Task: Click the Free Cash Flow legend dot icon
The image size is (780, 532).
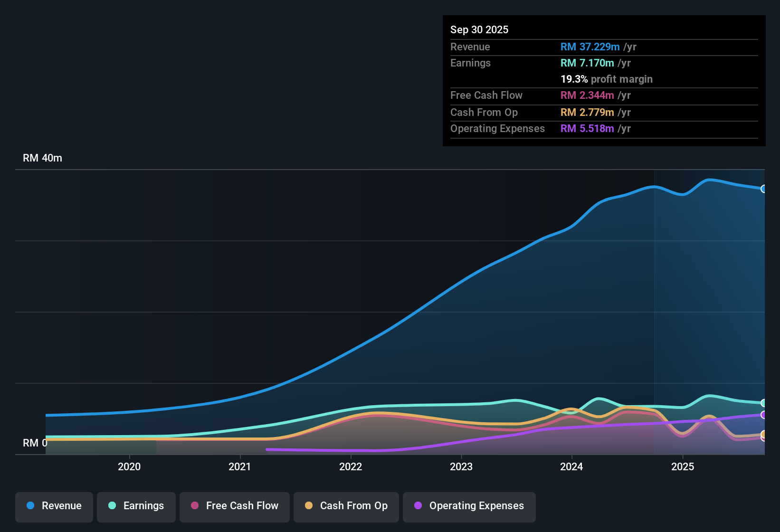Action: pos(194,506)
